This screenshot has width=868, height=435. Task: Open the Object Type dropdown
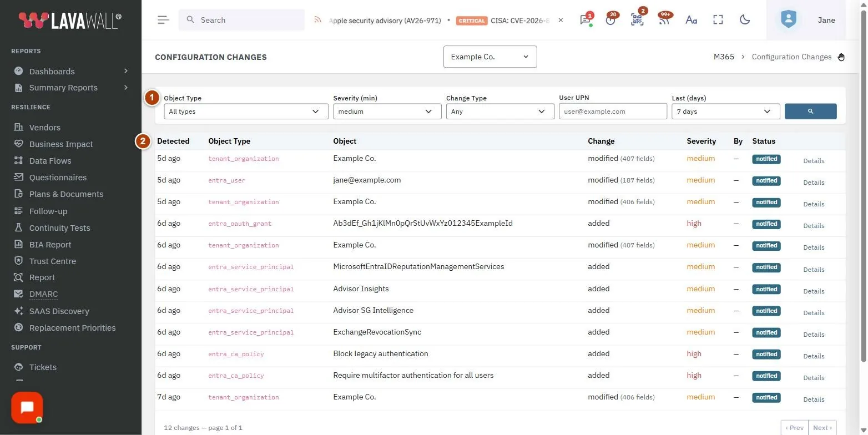(246, 112)
